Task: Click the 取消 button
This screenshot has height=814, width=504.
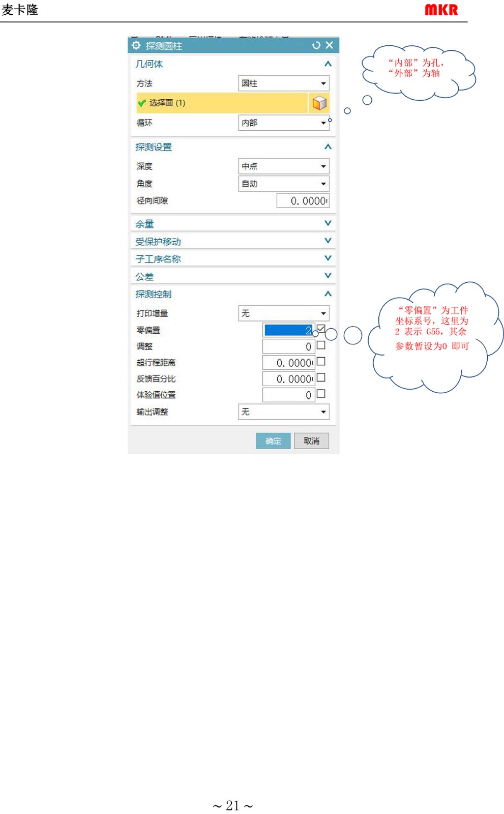Action: click(x=311, y=441)
